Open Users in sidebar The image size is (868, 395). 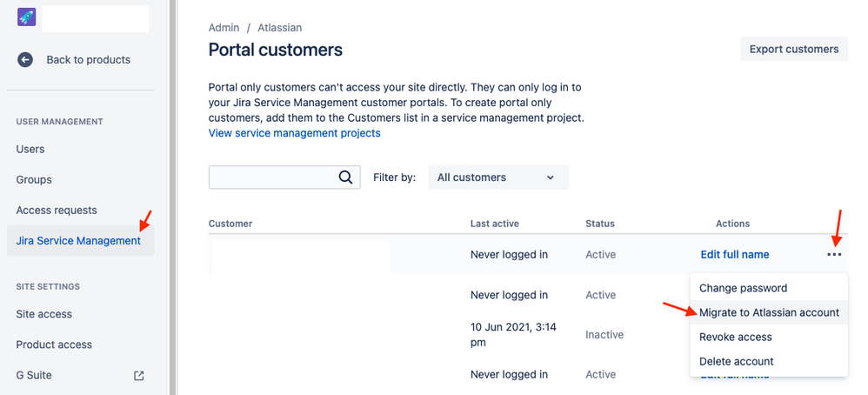(30, 149)
